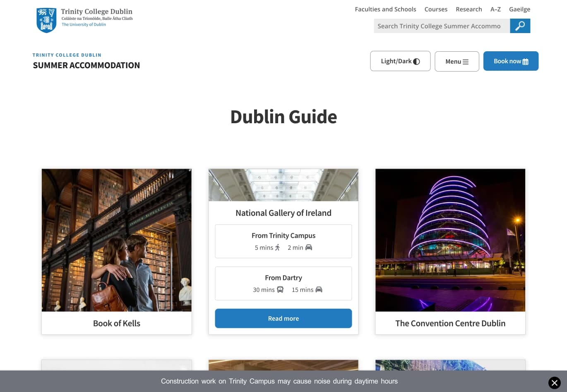This screenshot has width=567, height=392.
Task: Click the search magnifier button
Action: 520,26
